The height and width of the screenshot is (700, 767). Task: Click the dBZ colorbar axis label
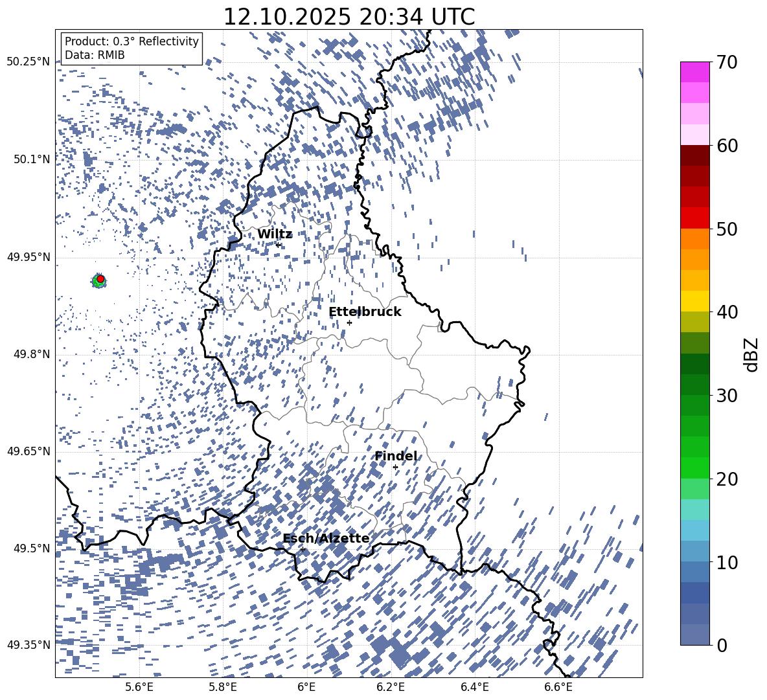pyautogui.click(x=752, y=354)
